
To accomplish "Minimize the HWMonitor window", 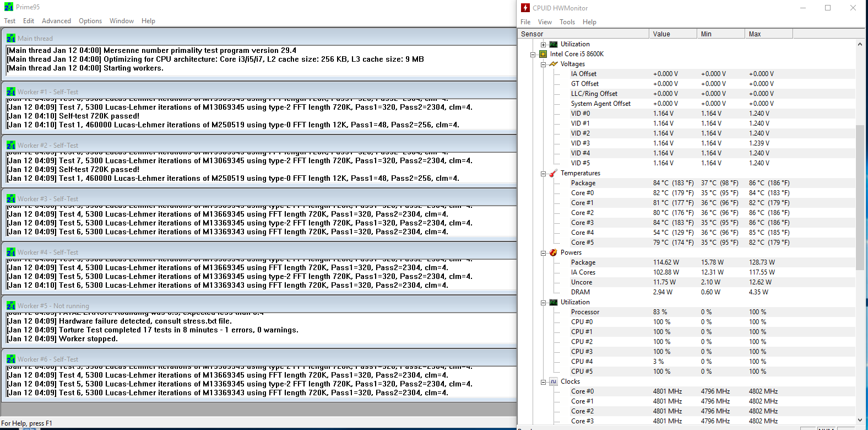I will pos(802,8).
